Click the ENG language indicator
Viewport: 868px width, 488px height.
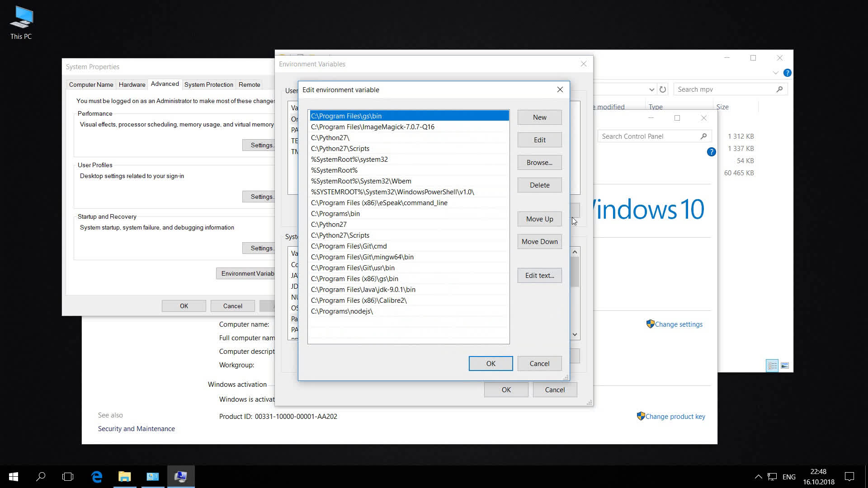pyautogui.click(x=788, y=476)
